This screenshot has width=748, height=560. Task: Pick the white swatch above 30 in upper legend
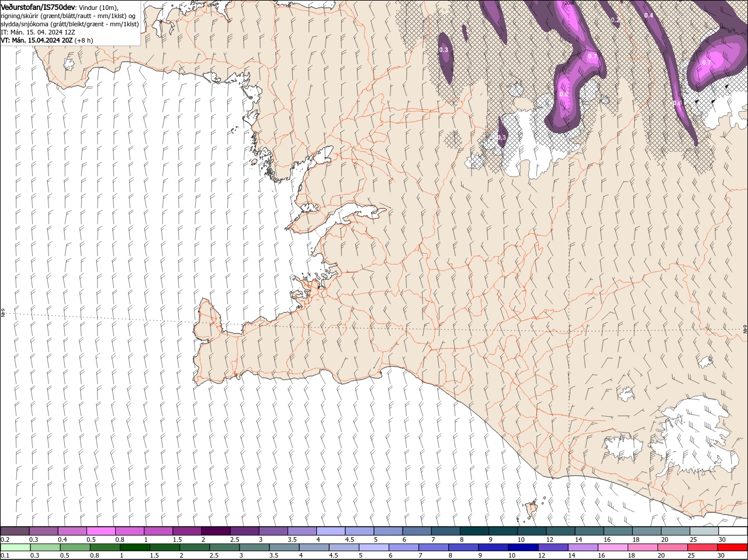coord(733,531)
